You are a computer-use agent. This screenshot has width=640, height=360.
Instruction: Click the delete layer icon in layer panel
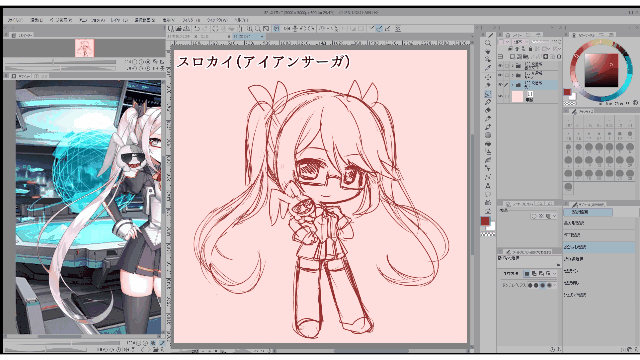pyautogui.click(x=559, y=56)
